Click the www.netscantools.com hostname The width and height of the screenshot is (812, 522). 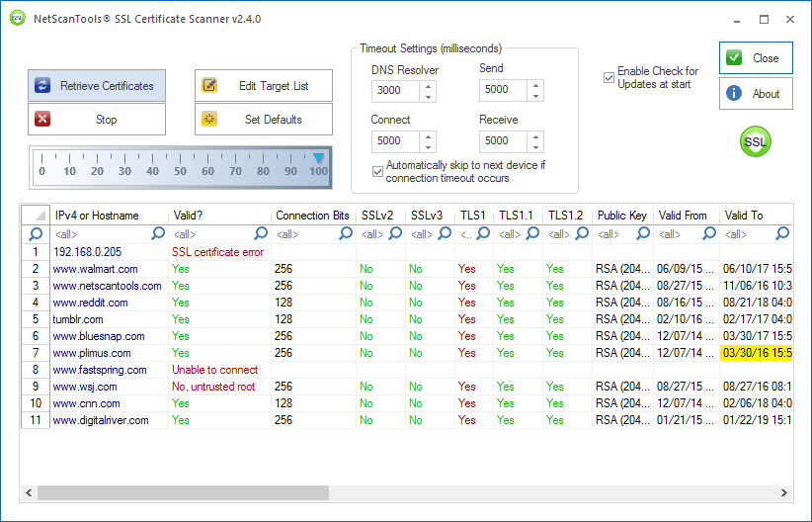[x=108, y=286]
